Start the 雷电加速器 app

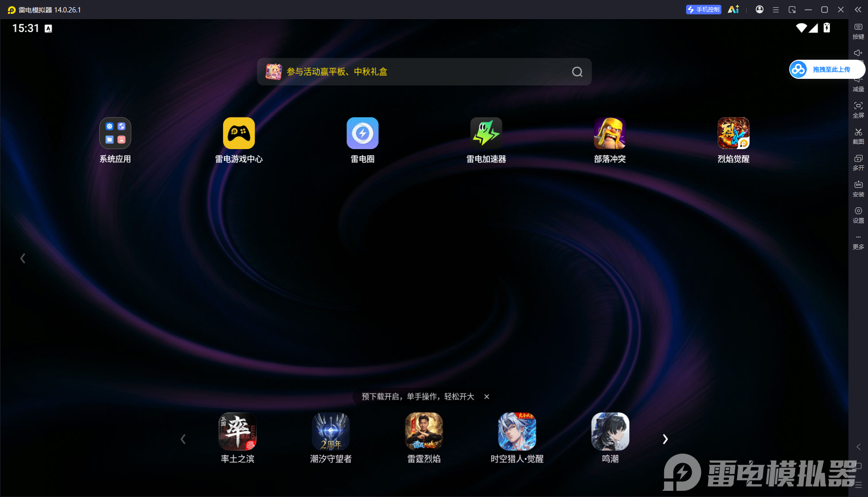coord(486,133)
